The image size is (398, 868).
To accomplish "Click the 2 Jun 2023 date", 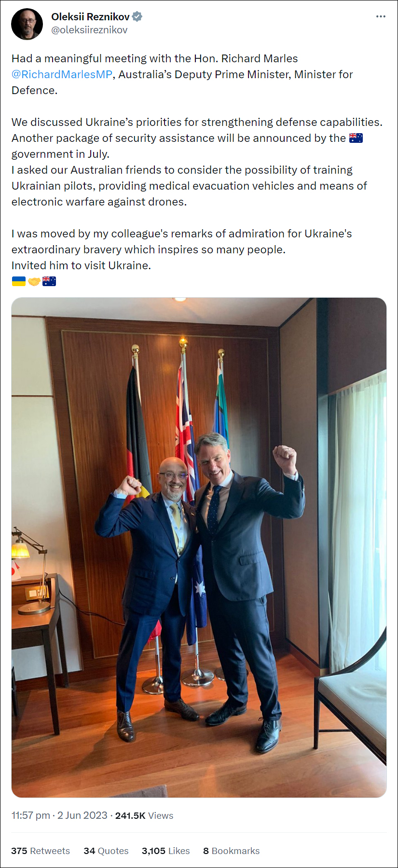I will coord(82,815).
